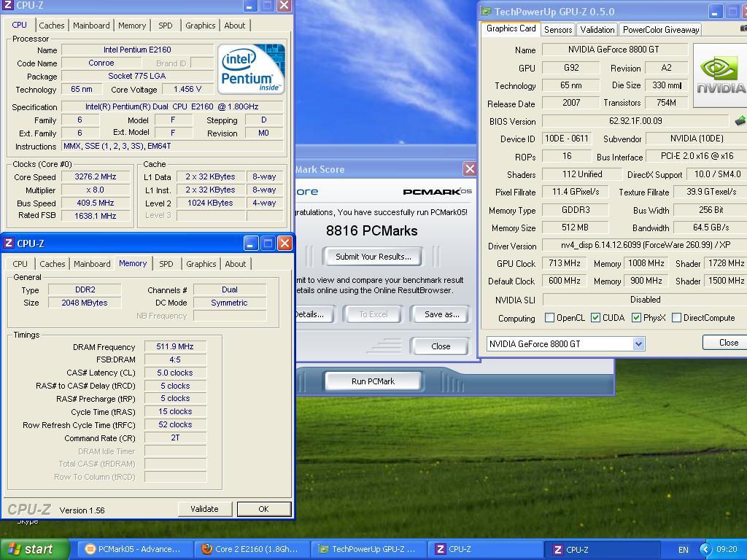
Task: Click the Firefox icon in taskbar
Action: [206, 549]
